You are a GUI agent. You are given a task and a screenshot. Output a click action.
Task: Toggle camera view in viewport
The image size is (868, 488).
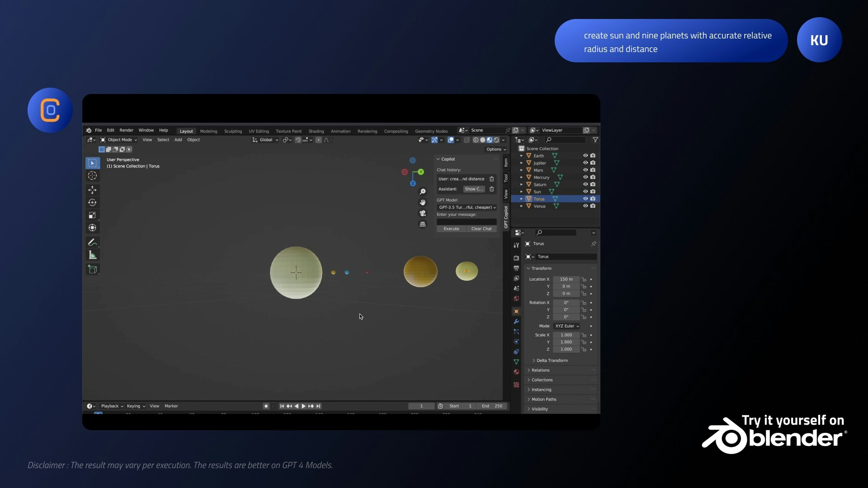tap(423, 213)
